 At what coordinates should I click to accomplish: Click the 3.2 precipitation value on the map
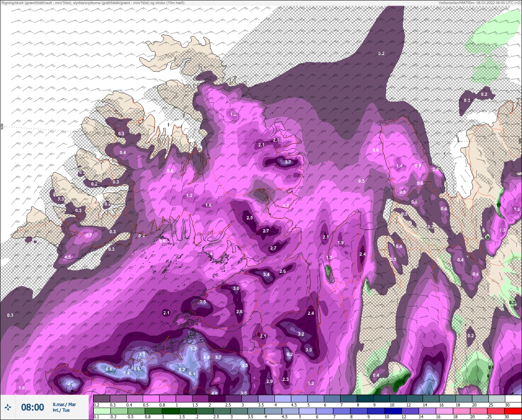click(x=301, y=334)
